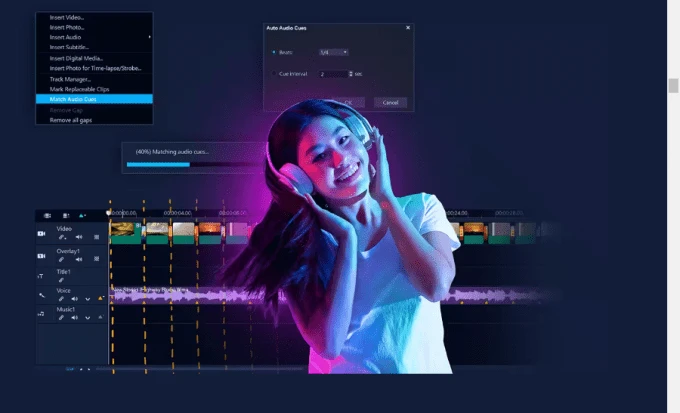Open the teal cue marker dropdown in timeline header
Screen dimensions: 680x413
pyautogui.click(x=82, y=216)
